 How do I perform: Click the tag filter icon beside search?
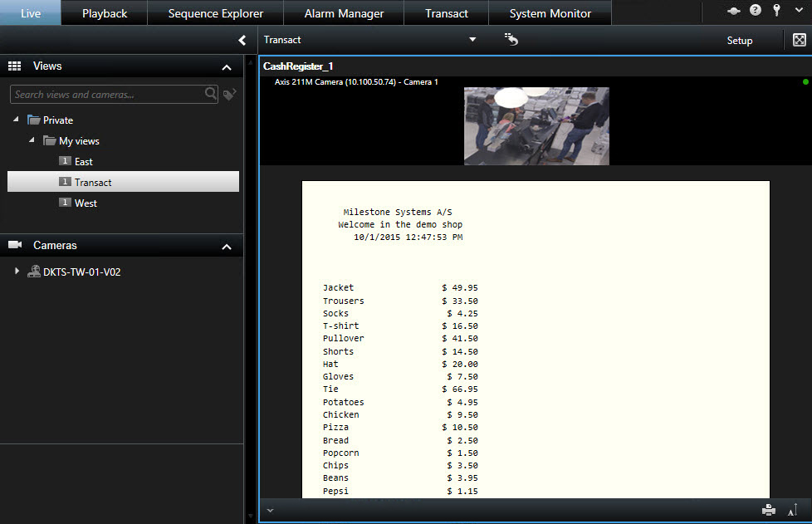pyautogui.click(x=230, y=95)
